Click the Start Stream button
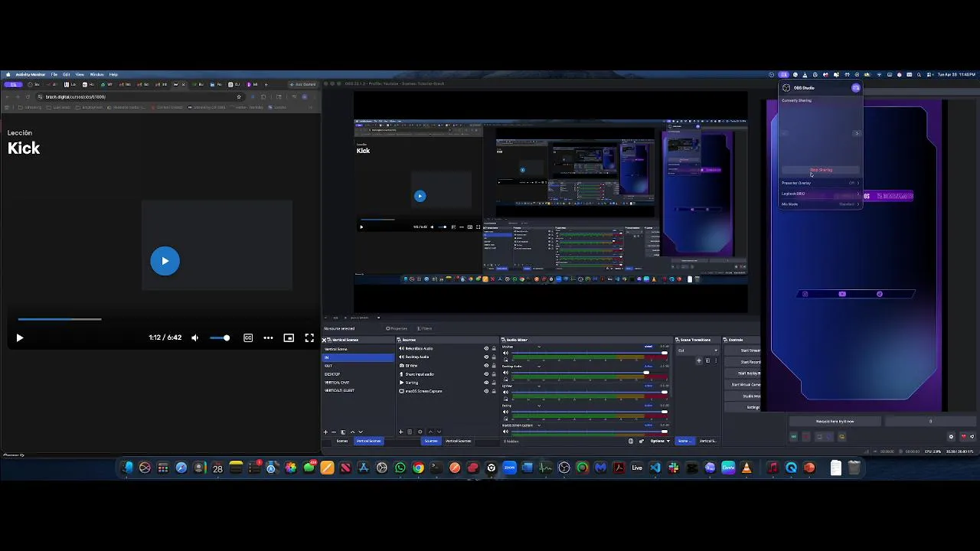This screenshot has width=980, height=551. (743, 350)
